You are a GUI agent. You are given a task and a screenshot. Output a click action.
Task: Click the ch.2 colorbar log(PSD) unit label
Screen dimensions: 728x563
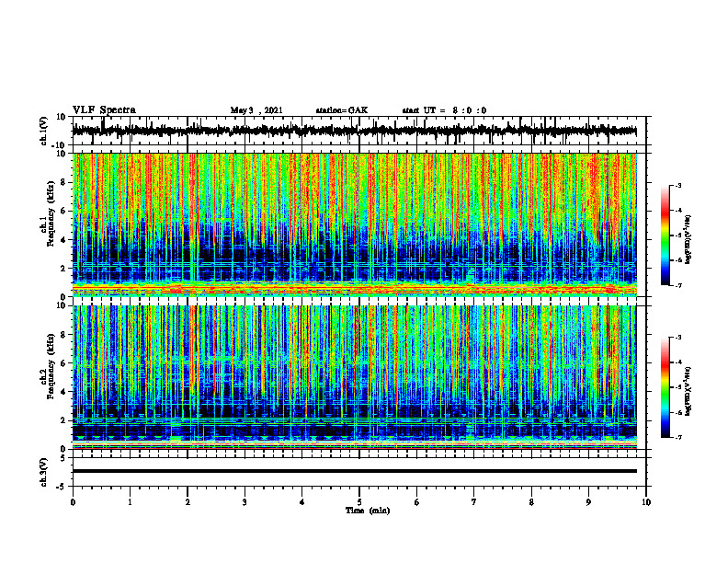point(688,390)
